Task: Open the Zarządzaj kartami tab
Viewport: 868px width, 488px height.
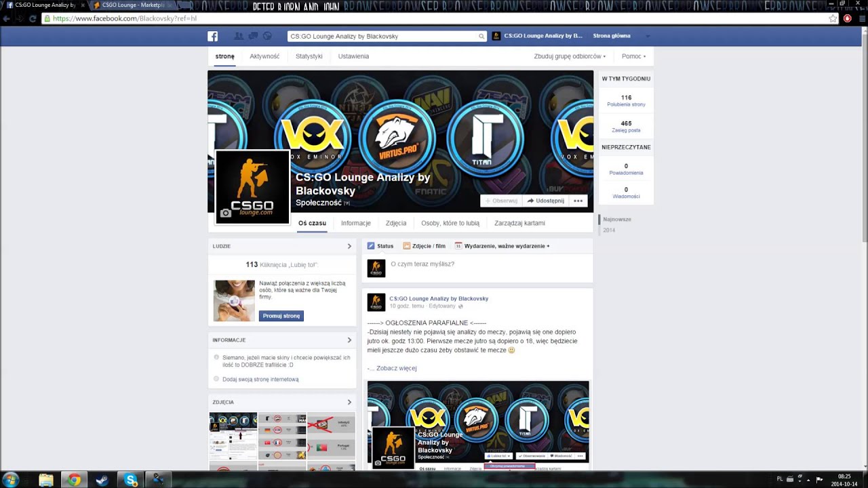Action: tap(519, 223)
